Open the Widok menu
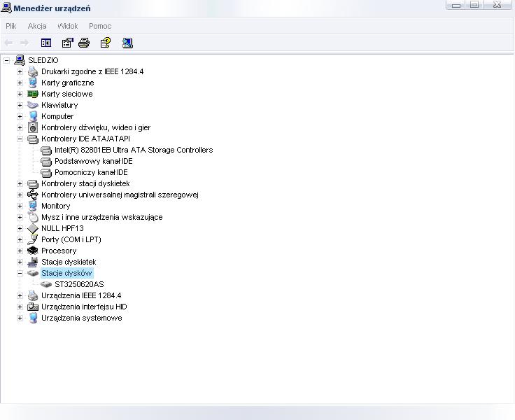 tap(68, 26)
